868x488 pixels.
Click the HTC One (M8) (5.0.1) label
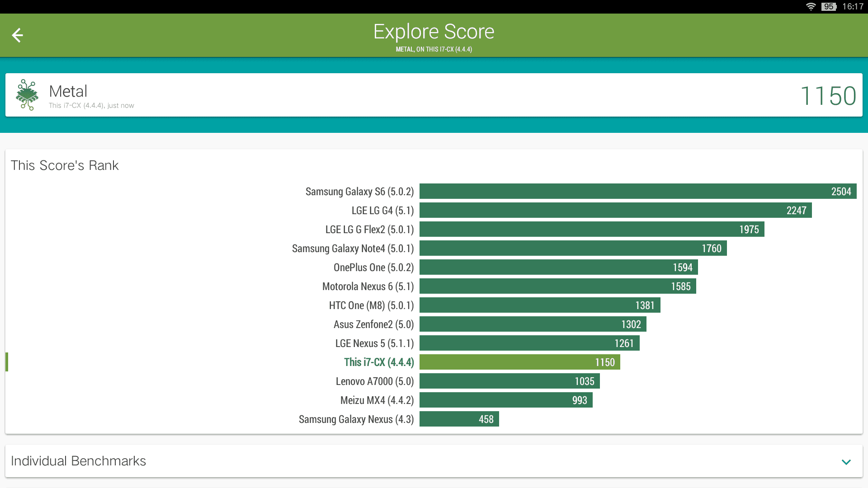pos(371,305)
